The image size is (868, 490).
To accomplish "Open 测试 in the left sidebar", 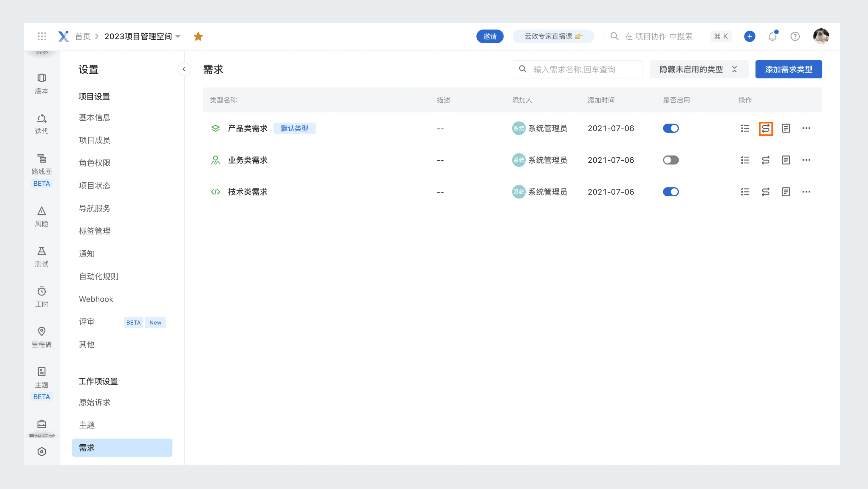I will tap(41, 257).
